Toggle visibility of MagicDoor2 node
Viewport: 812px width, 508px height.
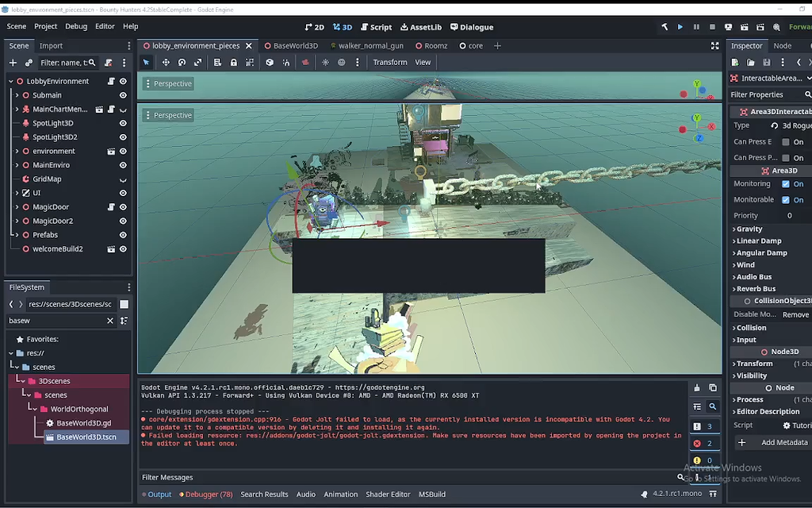click(123, 221)
